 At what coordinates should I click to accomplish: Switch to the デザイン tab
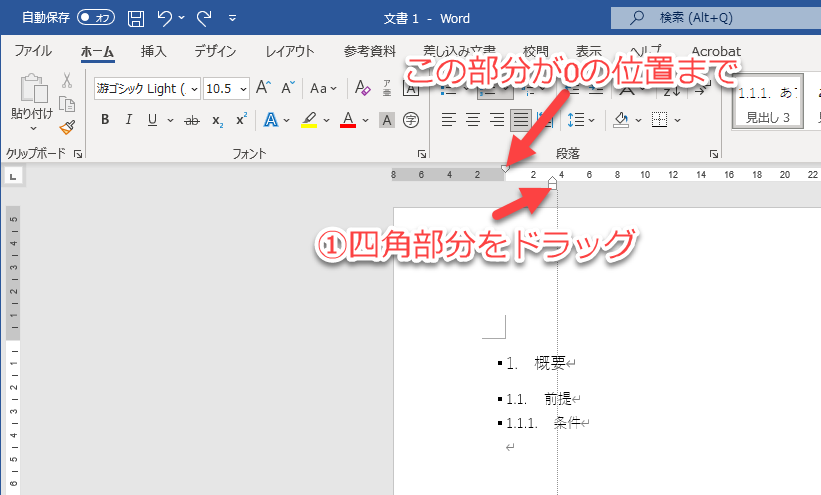click(215, 51)
